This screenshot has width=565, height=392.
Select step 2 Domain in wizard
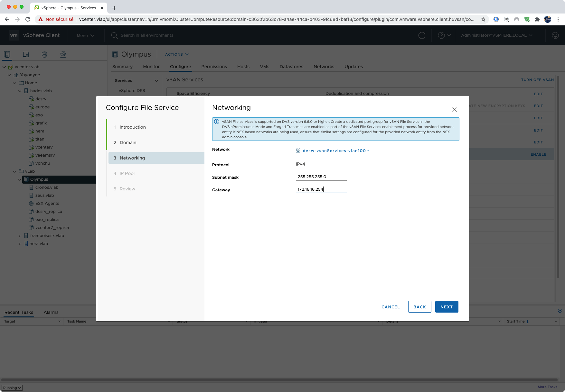click(128, 142)
